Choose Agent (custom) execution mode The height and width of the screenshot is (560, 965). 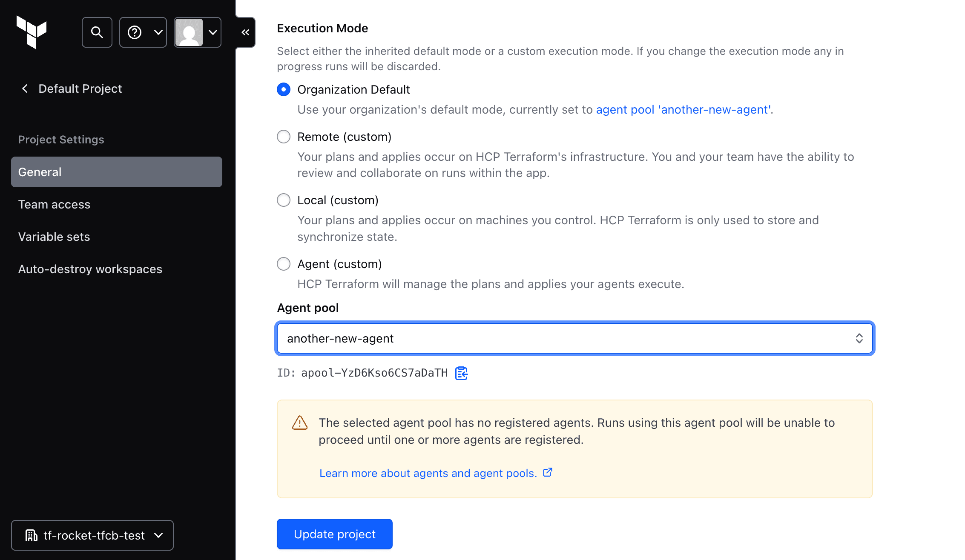point(283,264)
